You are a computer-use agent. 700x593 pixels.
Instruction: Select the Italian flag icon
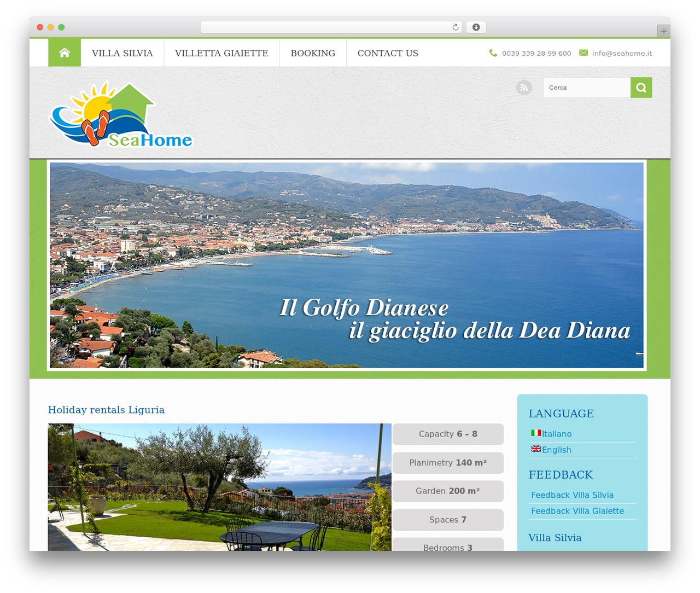[x=536, y=433]
